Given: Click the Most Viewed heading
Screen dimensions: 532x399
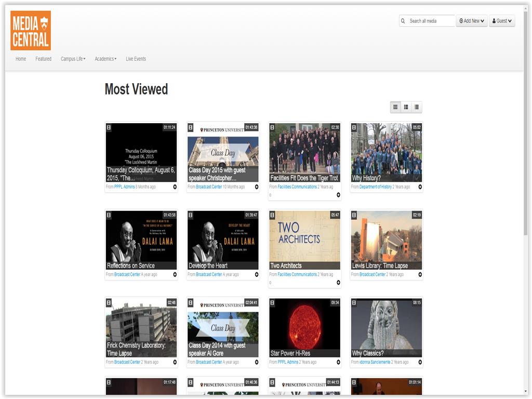Looking at the screenshot, I should click(x=137, y=89).
